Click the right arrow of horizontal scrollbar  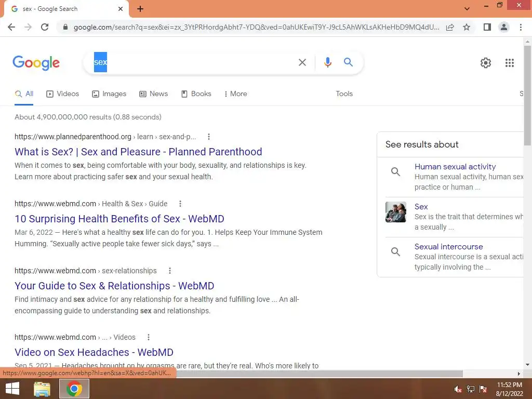tap(519, 374)
